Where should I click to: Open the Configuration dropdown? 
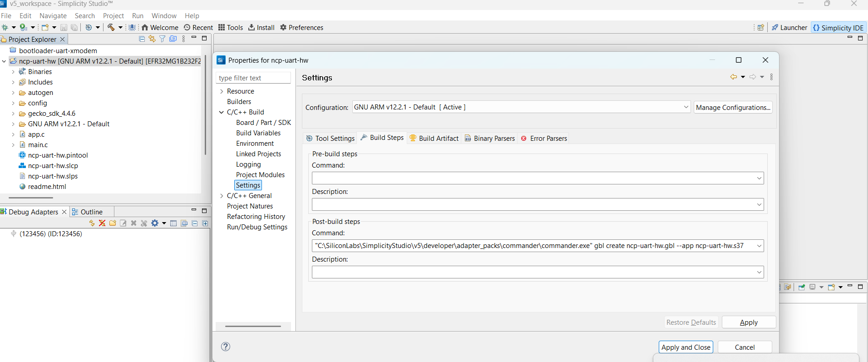point(686,107)
